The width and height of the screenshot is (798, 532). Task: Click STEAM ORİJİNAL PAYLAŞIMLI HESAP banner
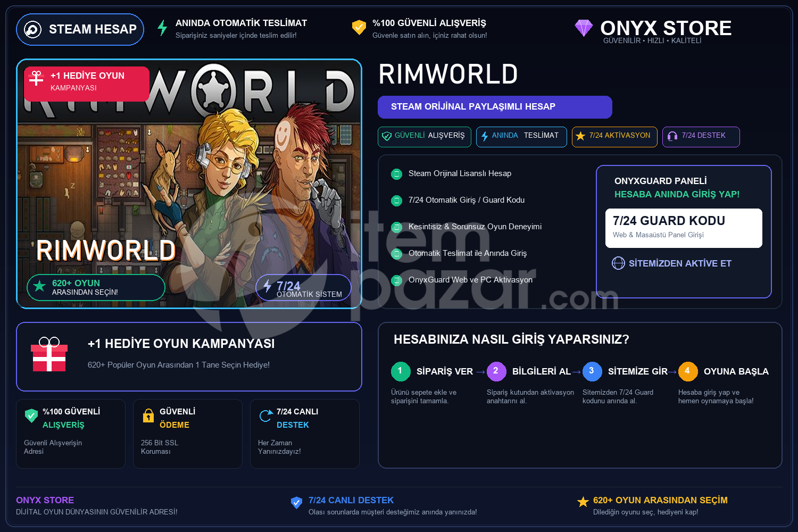click(x=495, y=107)
